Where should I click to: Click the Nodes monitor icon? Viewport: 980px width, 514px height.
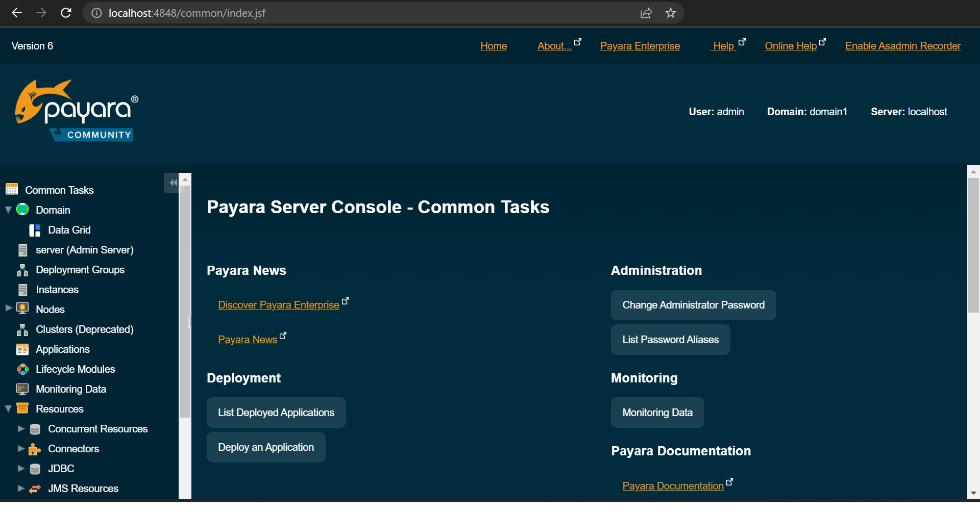click(x=22, y=309)
